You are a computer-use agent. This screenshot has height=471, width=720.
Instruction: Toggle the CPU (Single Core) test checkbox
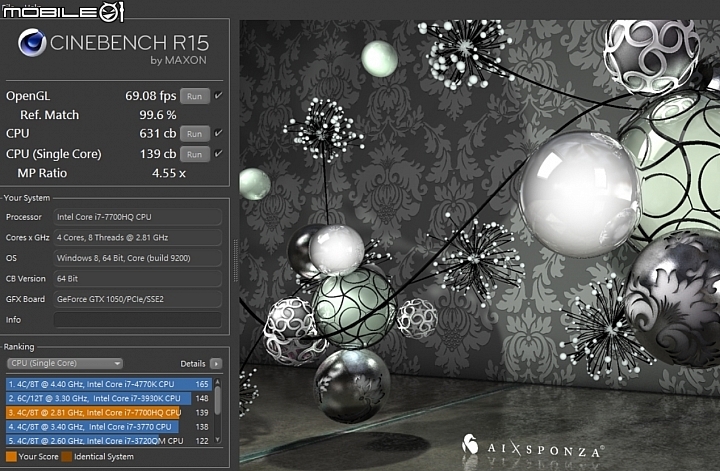point(219,153)
